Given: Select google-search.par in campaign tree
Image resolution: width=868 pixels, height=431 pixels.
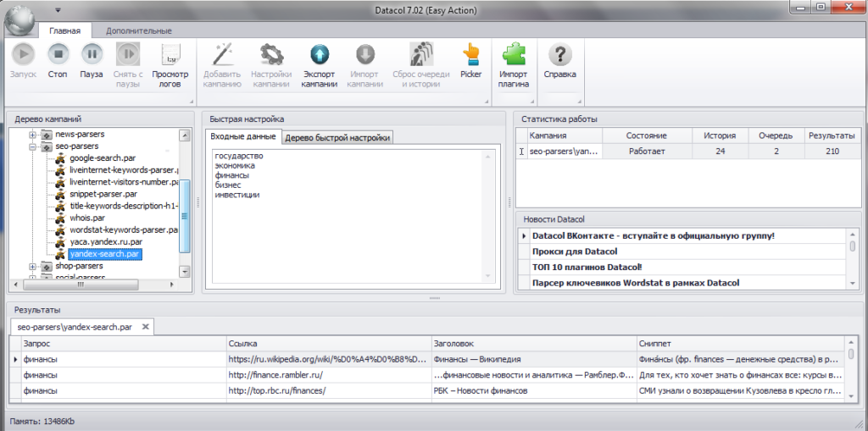Looking at the screenshot, I should coord(103,157).
